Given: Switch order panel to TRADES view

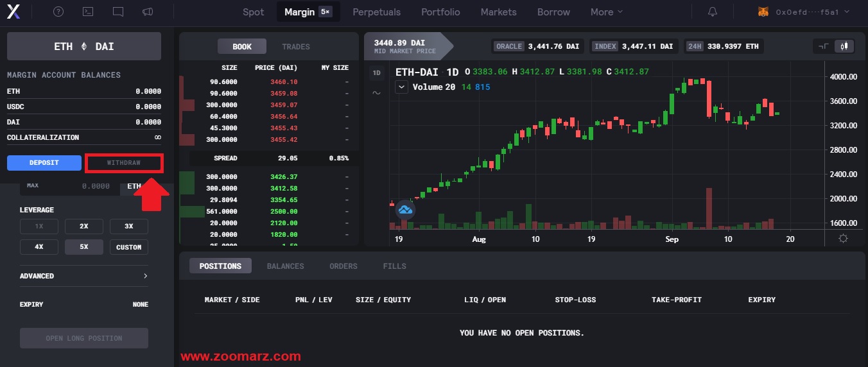Looking at the screenshot, I should (296, 46).
